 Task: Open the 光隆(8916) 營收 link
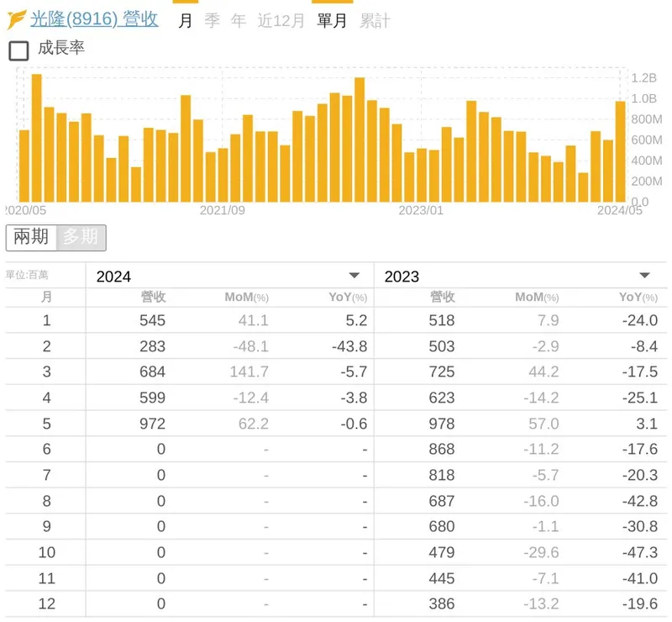tap(94, 19)
